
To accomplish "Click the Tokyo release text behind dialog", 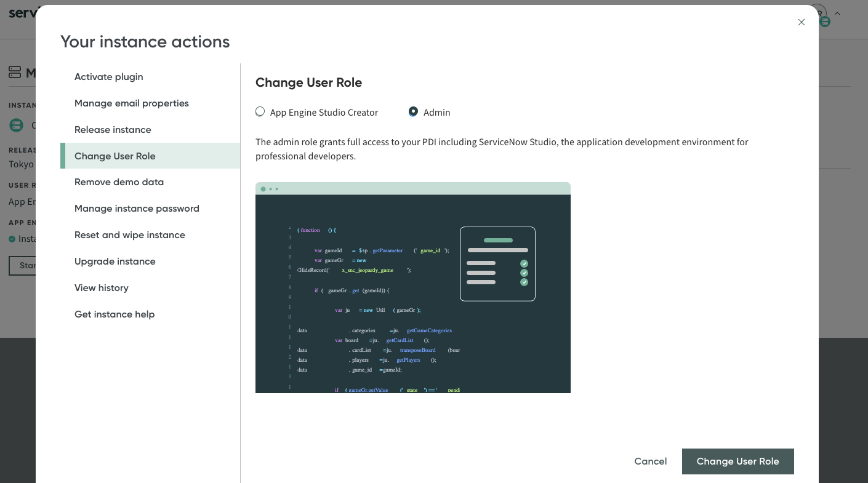I will coord(22,164).
